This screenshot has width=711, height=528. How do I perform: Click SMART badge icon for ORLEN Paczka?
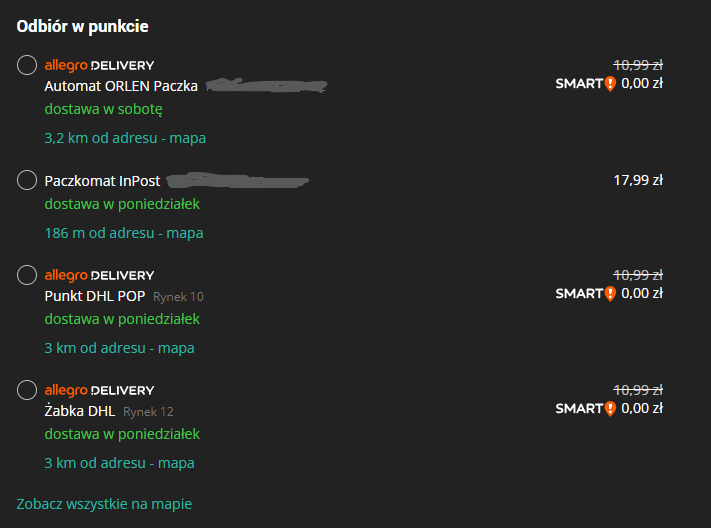click(609, 84)
